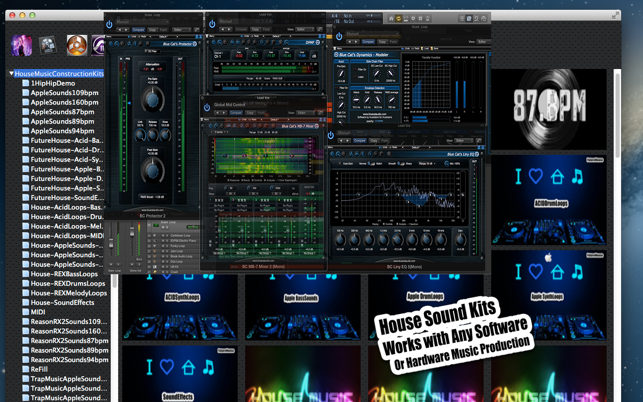Select the MIDI folder in the list
The width and height of the screenshot is (643, 402).
pos(38,312)
